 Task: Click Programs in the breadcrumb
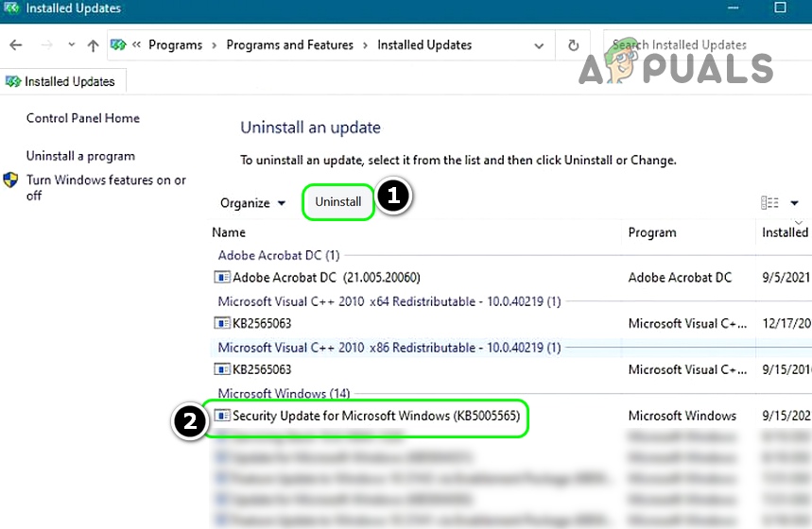(x=176, y=45)
